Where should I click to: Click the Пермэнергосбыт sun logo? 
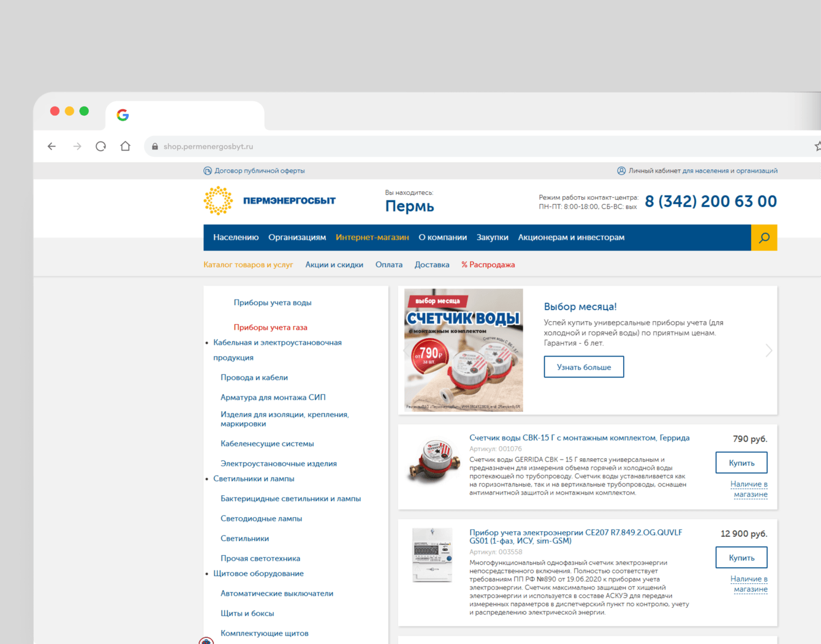click(218, 200)
